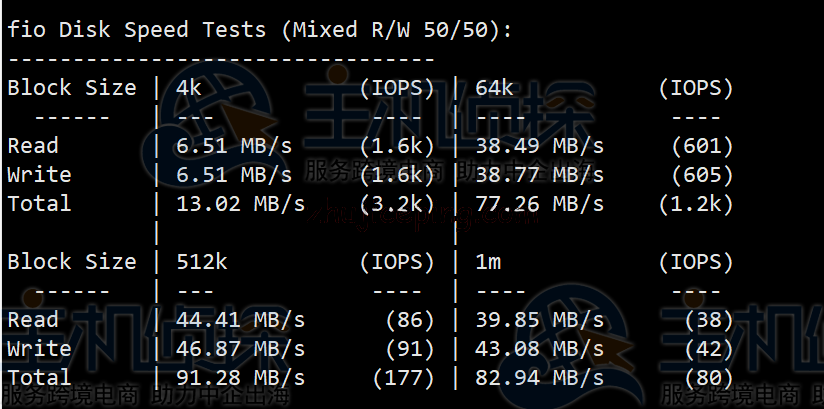Select the 44.41 MB/s read value
824x409 pixels.
pos(241,320)
